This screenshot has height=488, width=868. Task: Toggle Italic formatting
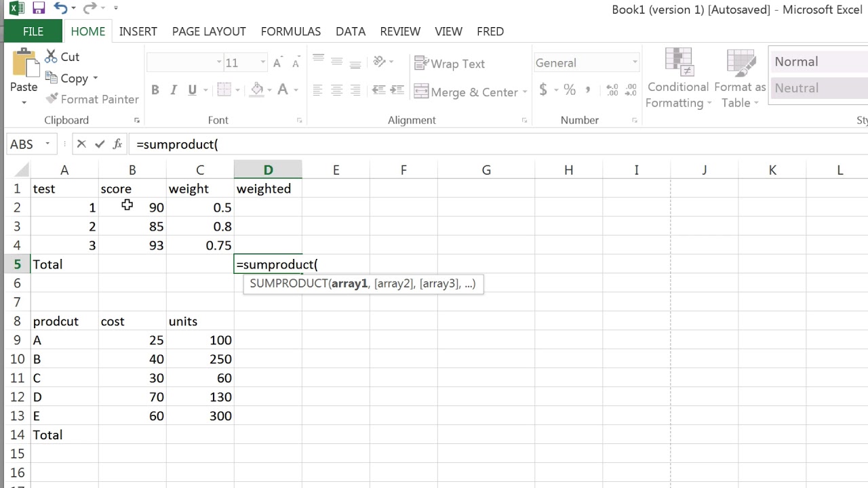[174, 90]
